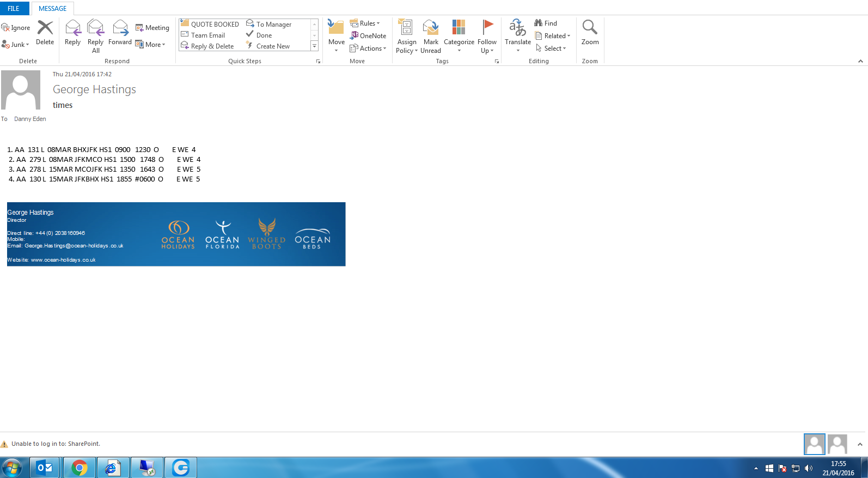Translate the message text
Screen dimensions: 868x478
coord(518,36)
